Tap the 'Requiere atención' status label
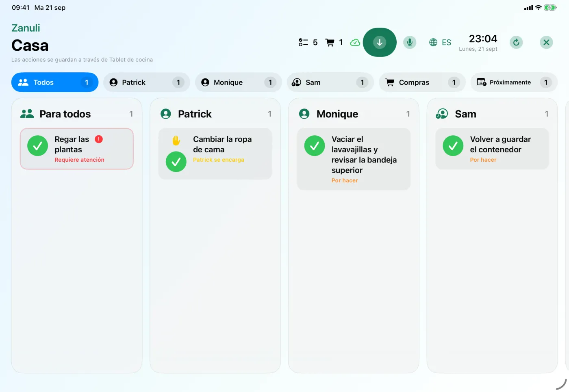569x392 pixels. [x=80, y=160]
